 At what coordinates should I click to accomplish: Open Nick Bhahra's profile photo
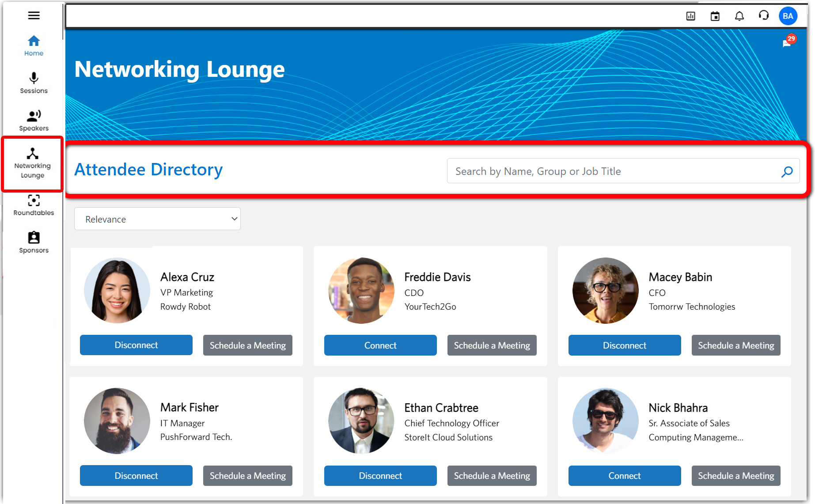pos(606,421)
